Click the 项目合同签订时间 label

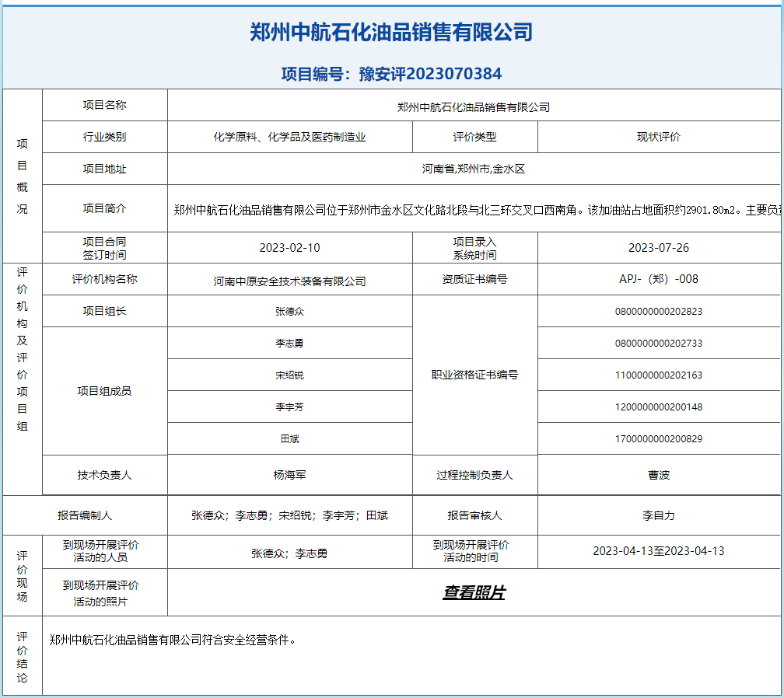[x=104, y=248]
